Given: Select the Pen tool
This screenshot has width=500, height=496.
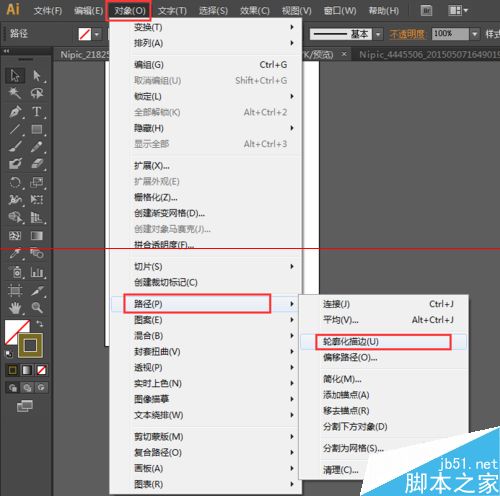Looking at the screenshot, I should (15, 111).
